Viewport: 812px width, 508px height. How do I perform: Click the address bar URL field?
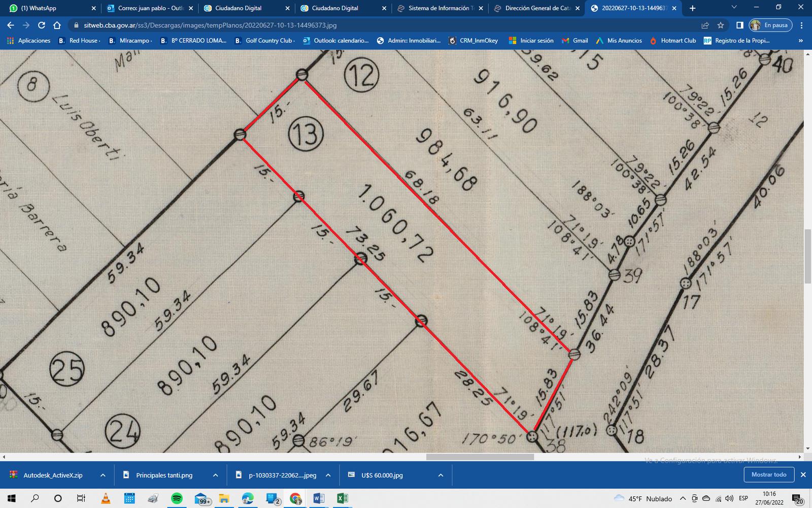pyautogui.click(x=355, y=25)
